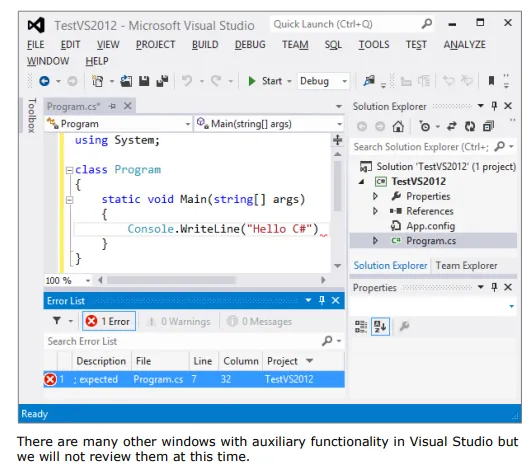The width and height of the screenshot is (531, 462).
Task: Click the Home icon in Solution Explorer
Action: click(398, 127)
